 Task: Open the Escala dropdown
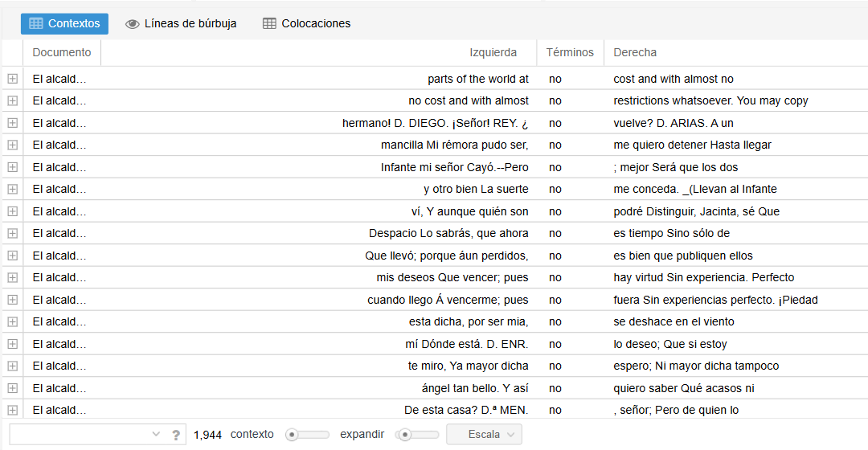(485, 435)
